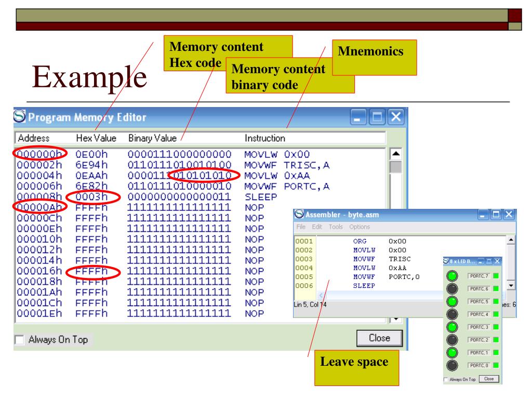532x399 pixels.
Task: Open the PORTC, 3 pin selector field
Action: pos(478,327)
